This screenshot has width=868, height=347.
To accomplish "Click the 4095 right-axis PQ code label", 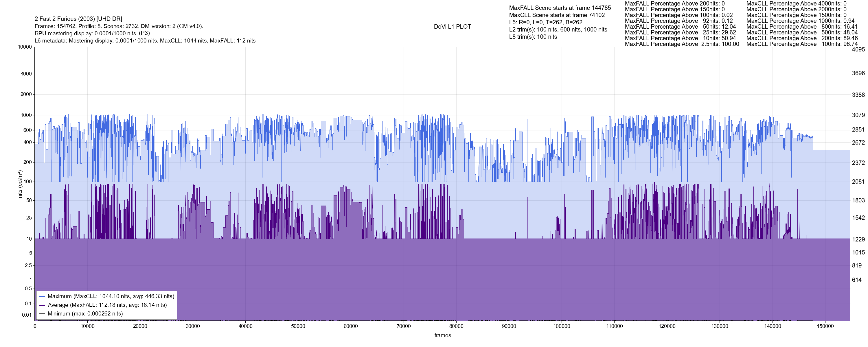I will click(x=858, y=49).
